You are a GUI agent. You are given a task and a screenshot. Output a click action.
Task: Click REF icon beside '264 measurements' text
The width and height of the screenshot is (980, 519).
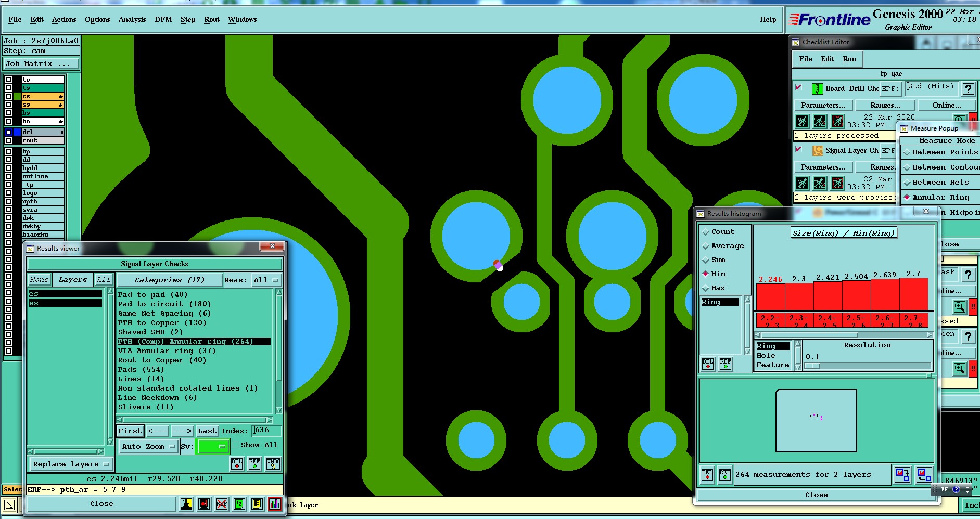pyautogui.click(x=725, y=474)
